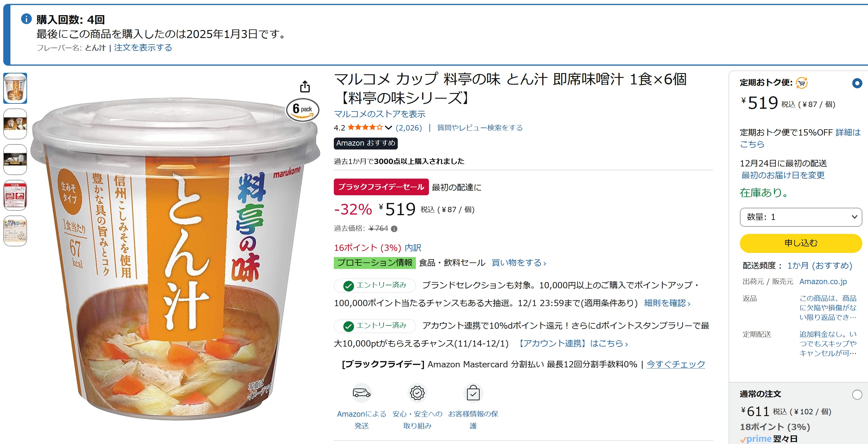Click the blue purchase history info icon
Viewport: 868px width, 444px height.
pos(26,19)
